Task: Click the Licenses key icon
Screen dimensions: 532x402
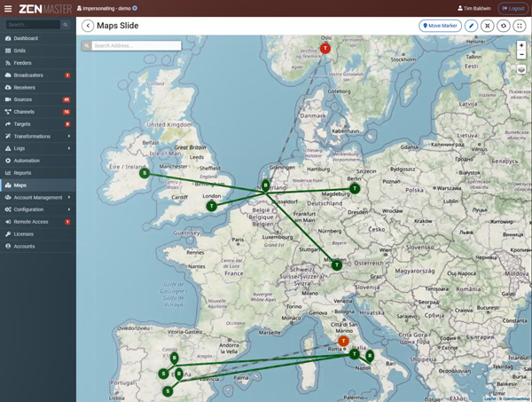Action: click(8, 234)
